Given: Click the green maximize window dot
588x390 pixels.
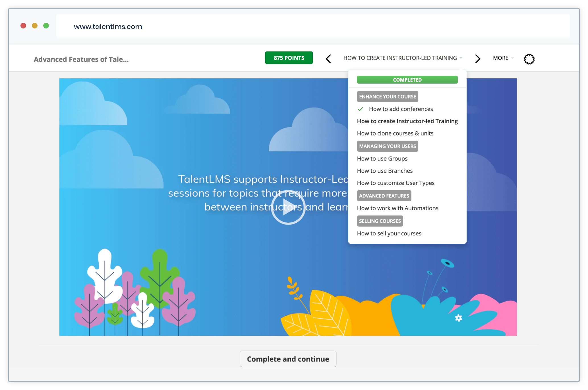Looking at the screenshot, I should pyautogui.click(x=46, y=26).
